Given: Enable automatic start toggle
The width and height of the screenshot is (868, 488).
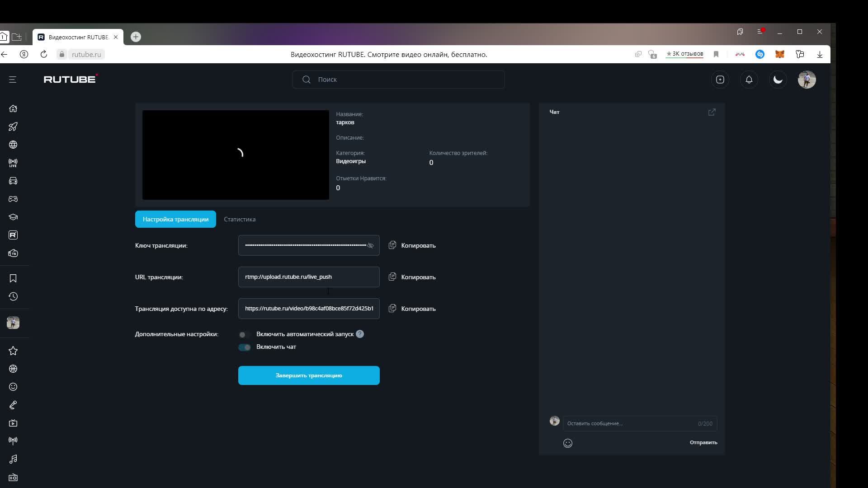Looking at the screenshot, I should 244,334.
